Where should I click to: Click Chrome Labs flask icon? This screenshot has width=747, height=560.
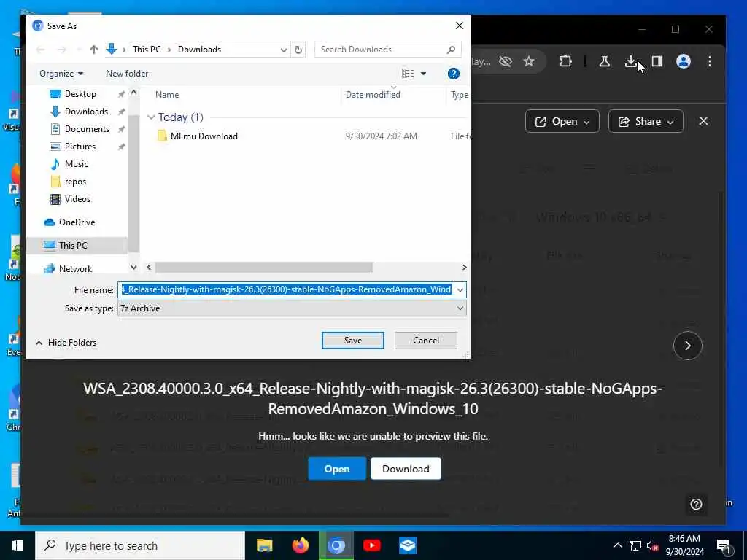click(605, 61)
